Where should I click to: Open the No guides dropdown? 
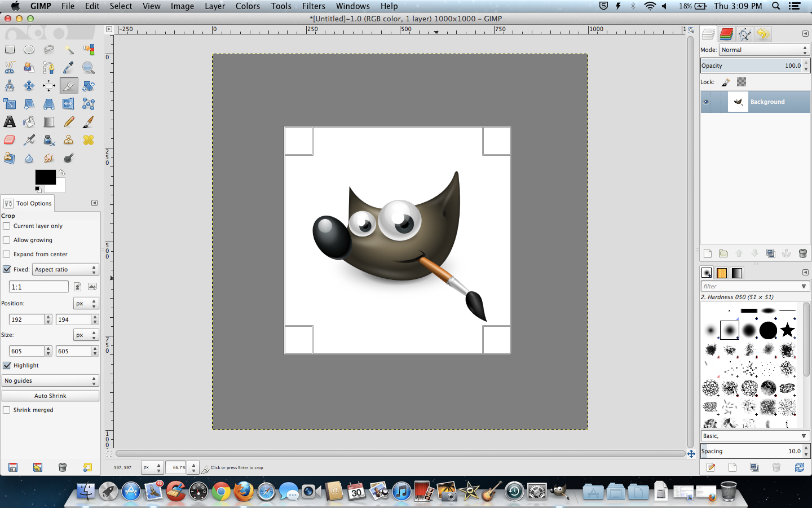[x=50, y=380]
